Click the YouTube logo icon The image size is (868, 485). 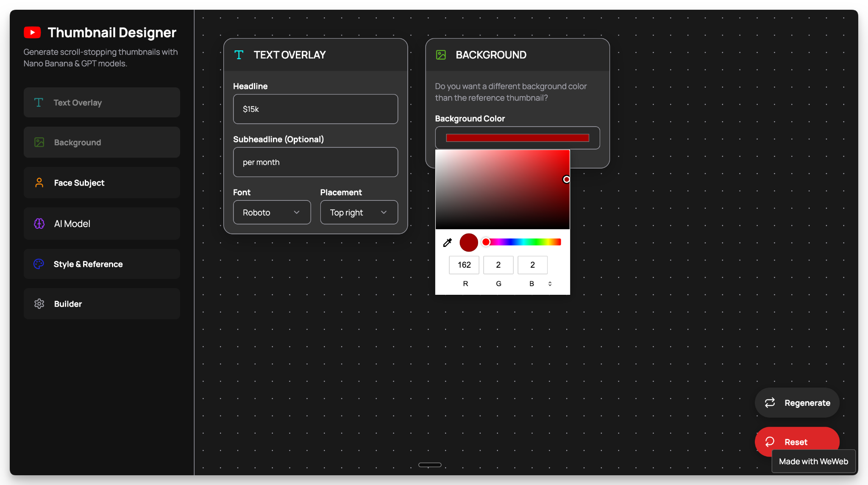(x=32, y=32)
